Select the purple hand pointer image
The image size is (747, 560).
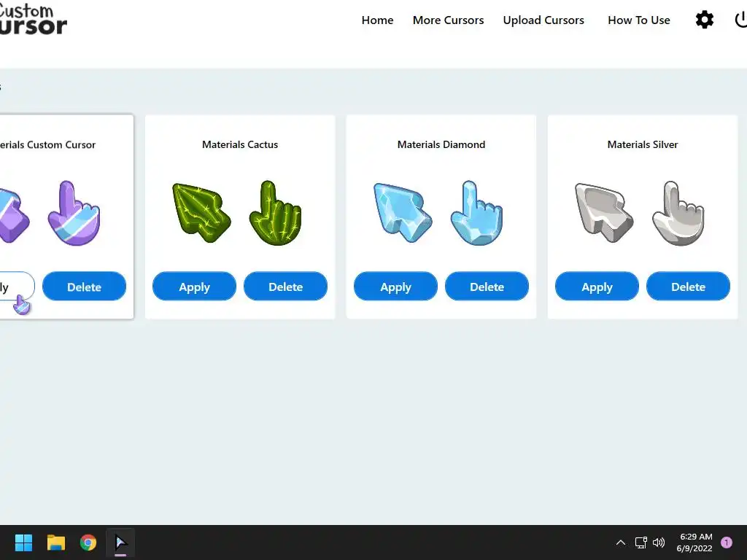tap(74, 213)
